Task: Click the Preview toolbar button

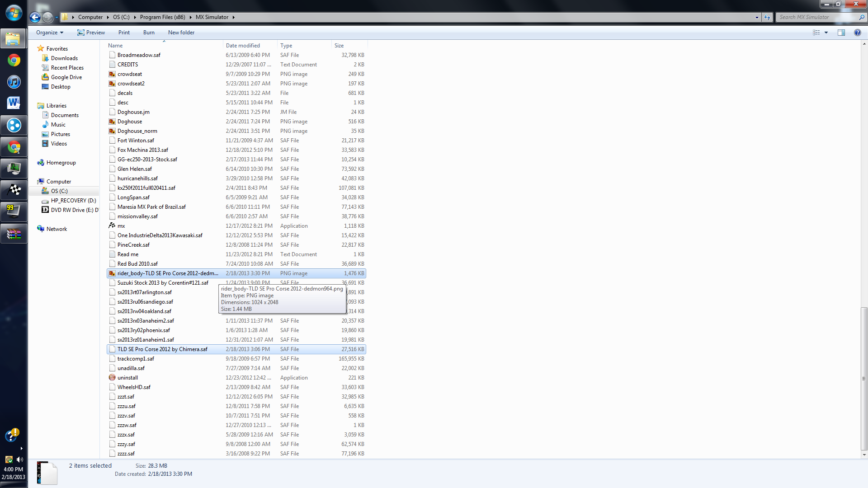Action: [x=91, y=33]
